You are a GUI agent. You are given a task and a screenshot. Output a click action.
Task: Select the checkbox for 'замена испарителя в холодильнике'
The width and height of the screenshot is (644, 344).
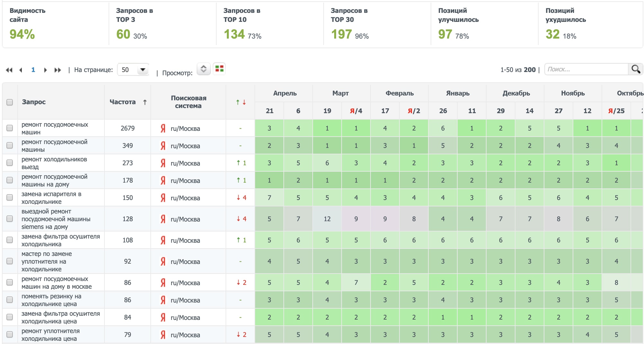[10, 197]
